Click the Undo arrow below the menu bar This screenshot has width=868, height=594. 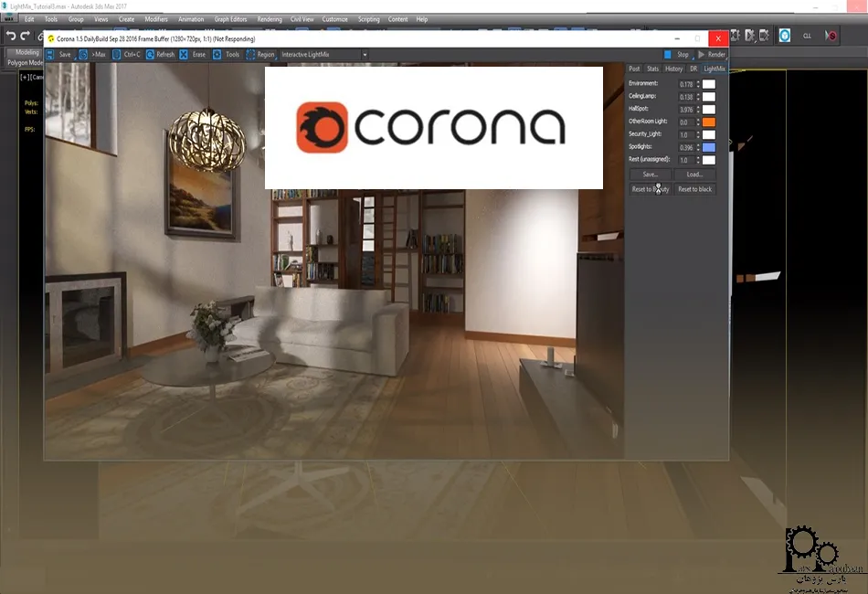10,35
